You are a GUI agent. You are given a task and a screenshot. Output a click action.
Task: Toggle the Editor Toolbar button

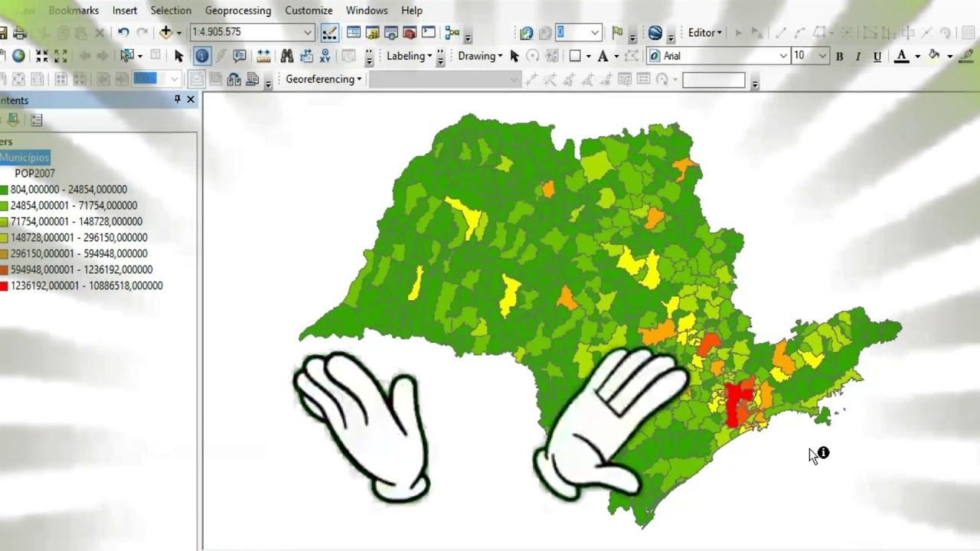[329, 33]
